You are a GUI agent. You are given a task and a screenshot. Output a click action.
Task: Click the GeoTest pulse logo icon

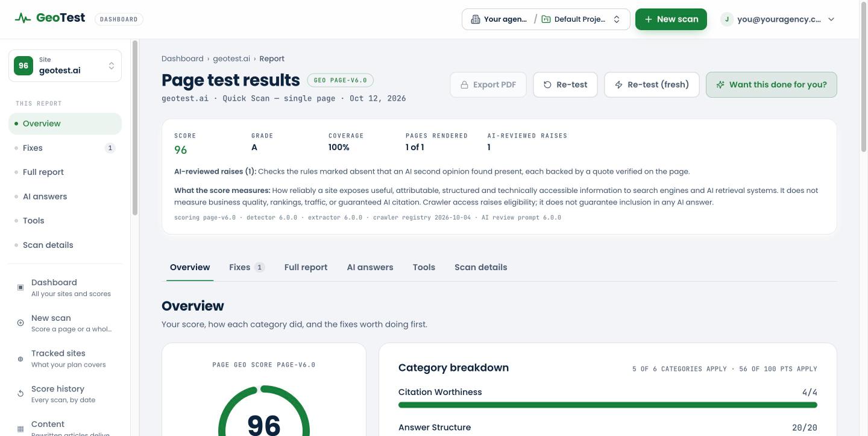click(x=23, y=18)
